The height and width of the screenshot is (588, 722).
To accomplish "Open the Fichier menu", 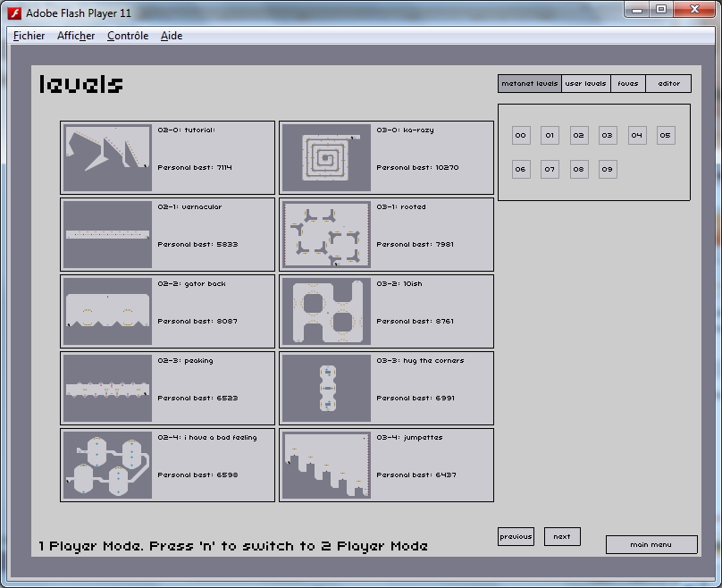I will pyautogui.click(x=29, y=36).
